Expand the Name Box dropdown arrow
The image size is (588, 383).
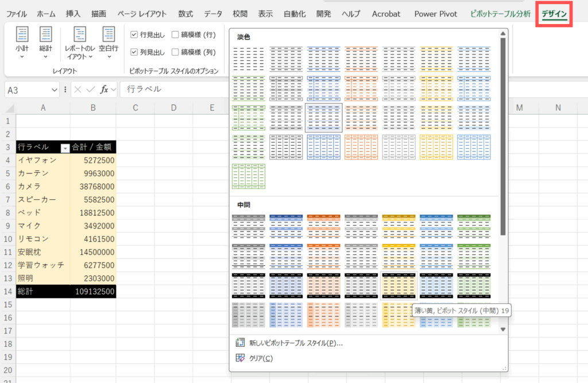point(55,90)
